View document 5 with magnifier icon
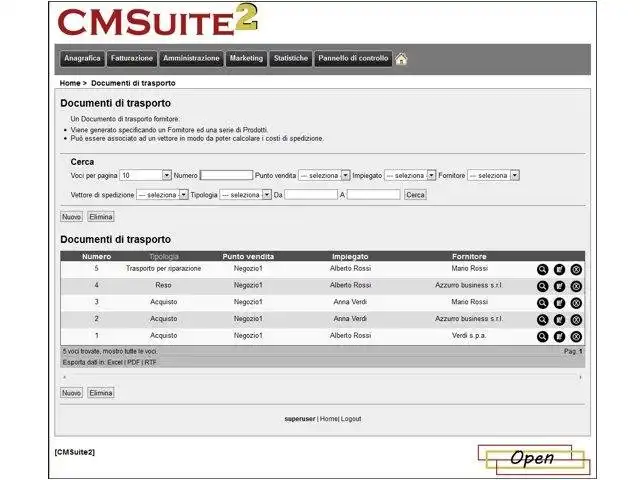The image size is (640, 480). pyautogui.click(x=542, y=269)
